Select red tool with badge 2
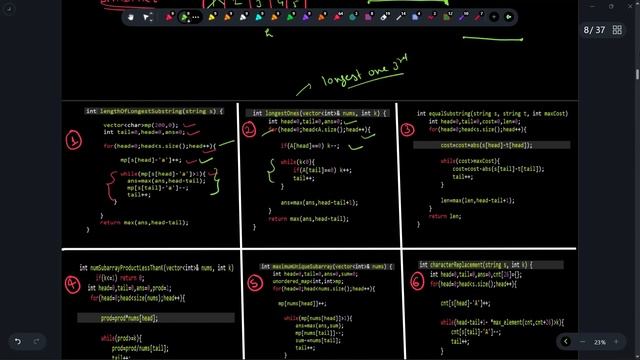 (x=431, y=17)
